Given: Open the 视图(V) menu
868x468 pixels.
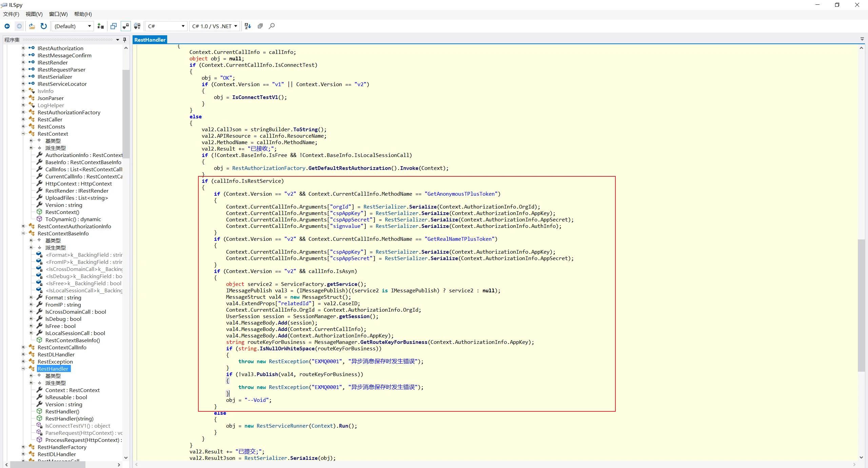Looking at the screenshot, I should tap(34, 14).
